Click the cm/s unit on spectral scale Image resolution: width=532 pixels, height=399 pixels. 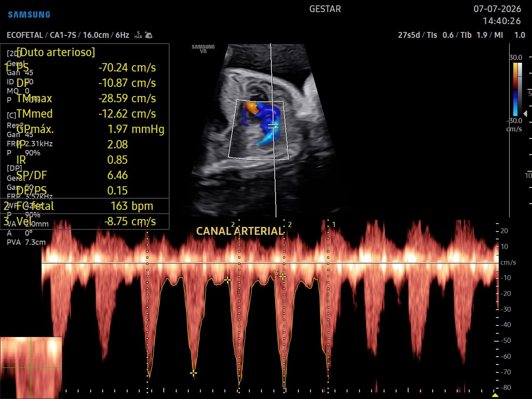(508, 263)
